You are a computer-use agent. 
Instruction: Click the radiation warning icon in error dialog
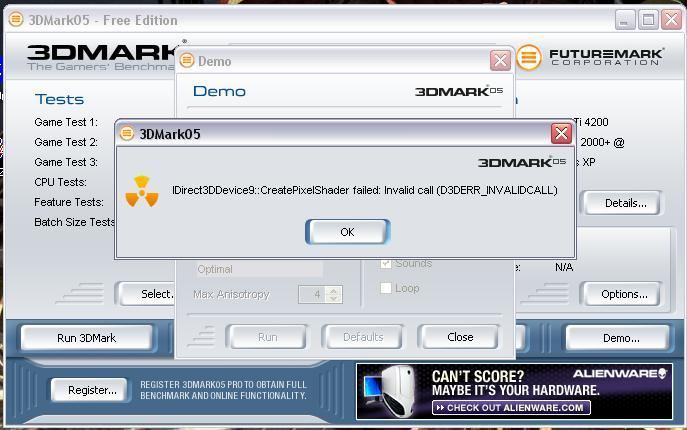pos(142,192)
